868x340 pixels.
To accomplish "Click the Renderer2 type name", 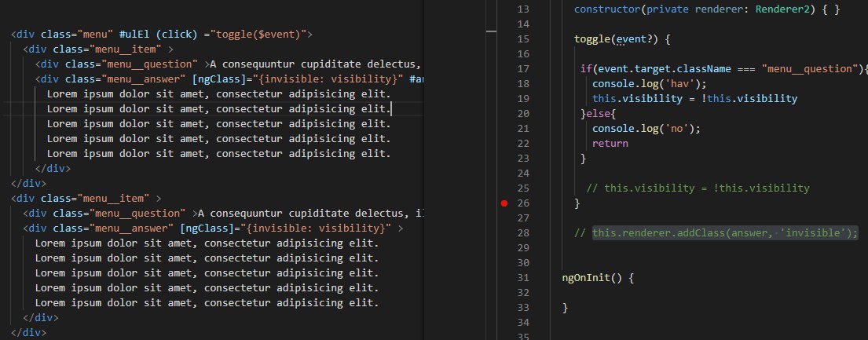I will tap(782, 9).
